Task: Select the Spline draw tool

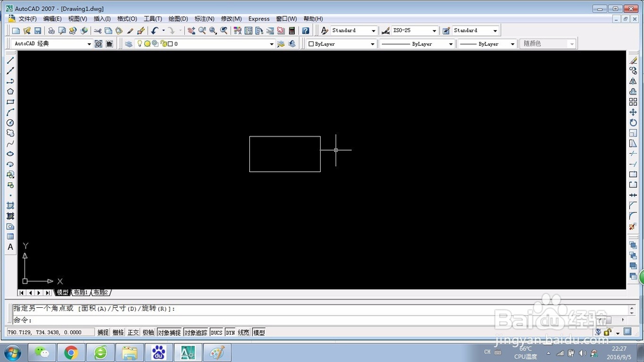Action: 10,144
